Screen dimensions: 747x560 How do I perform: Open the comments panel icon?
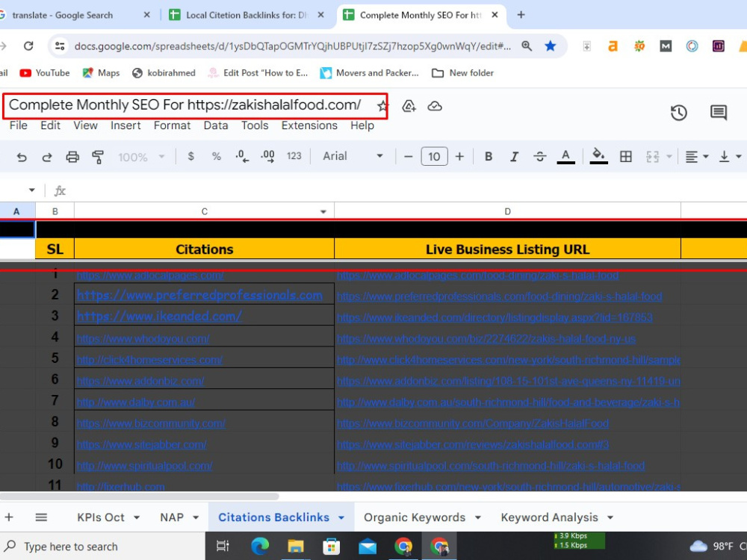[719, 113]
